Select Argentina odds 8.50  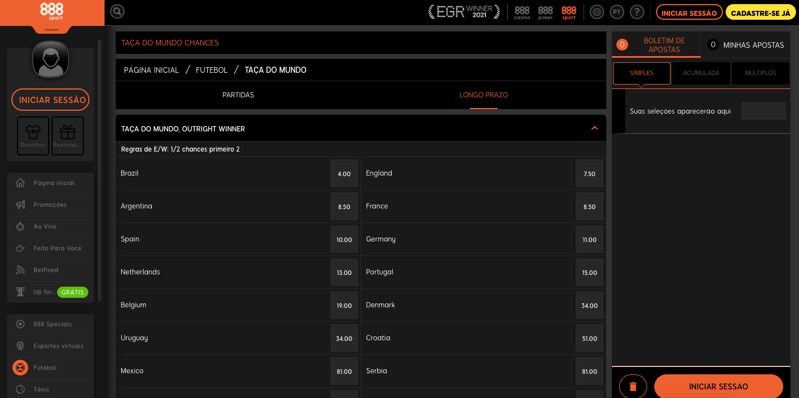click(x=344, y=207)
